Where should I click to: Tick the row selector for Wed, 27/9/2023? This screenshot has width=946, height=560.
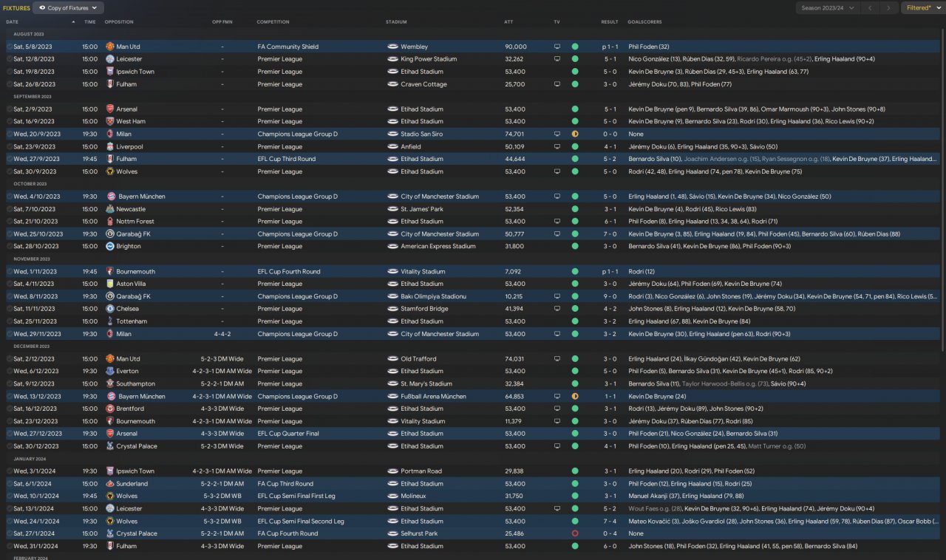10,159
